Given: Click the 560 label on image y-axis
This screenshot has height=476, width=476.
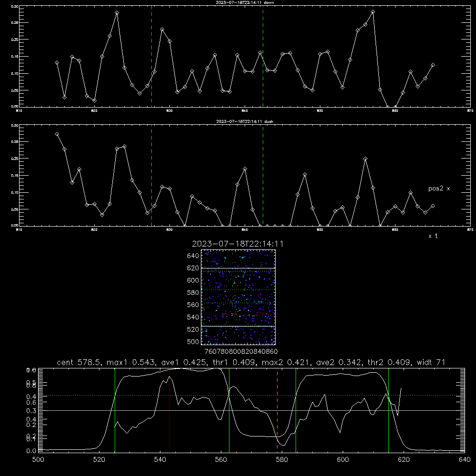Looking at the screenshot, I should (x=193, y=305).
